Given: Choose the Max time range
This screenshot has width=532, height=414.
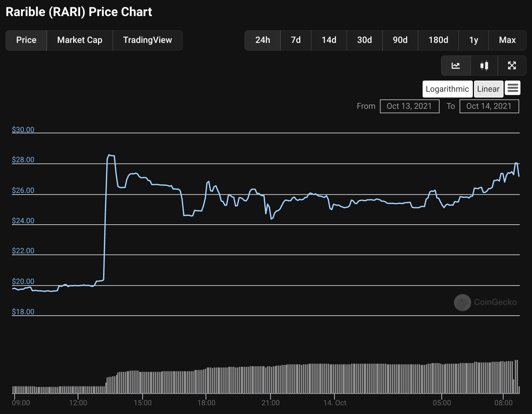Looking at the screenshot, I should click(x=507, y=40).
